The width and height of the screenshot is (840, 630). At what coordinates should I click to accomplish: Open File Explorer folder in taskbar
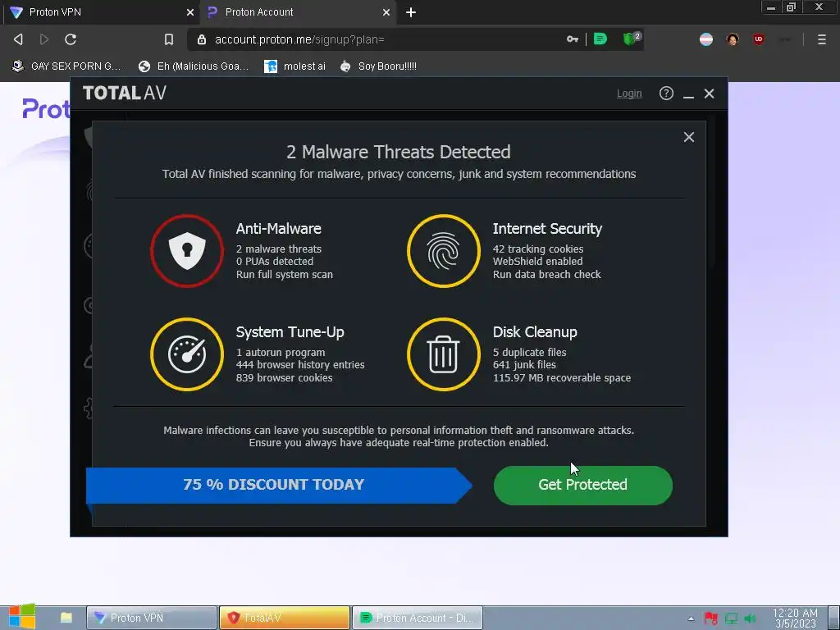pos(66,618)
